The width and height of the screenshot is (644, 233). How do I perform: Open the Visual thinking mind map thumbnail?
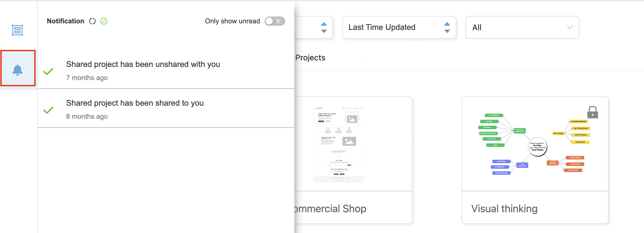pyautogui.click(x=535, y=144)
